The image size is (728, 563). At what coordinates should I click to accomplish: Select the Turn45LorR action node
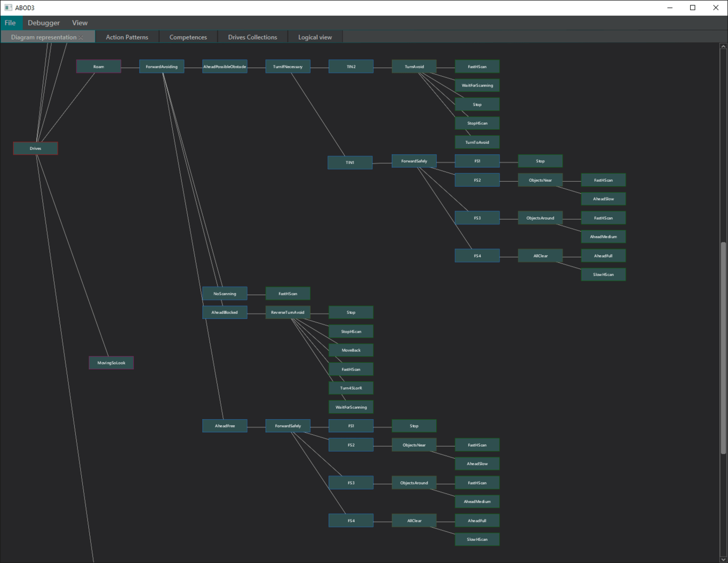click(x=351, y=388)
